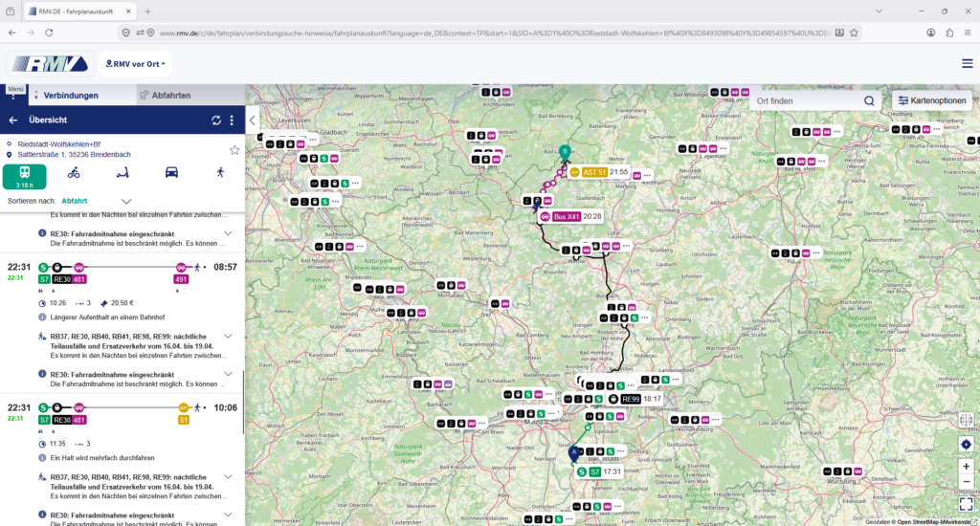Select car travel mode

point(171,173)
